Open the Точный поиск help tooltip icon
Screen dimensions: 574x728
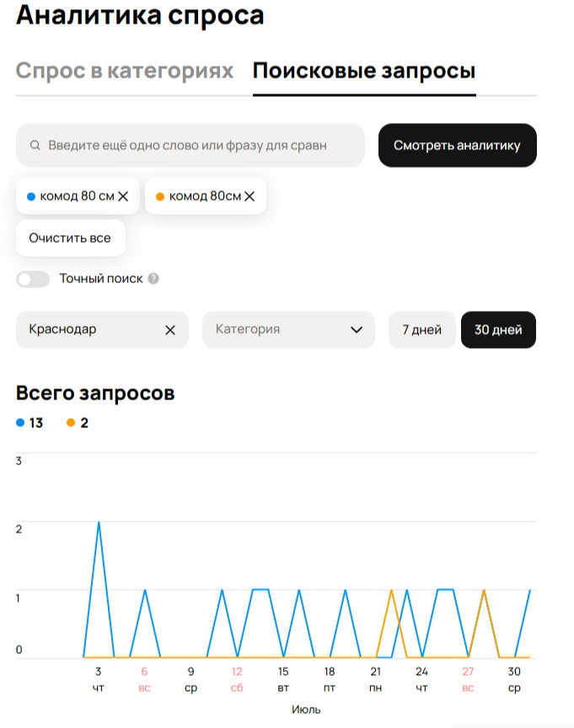[x=153, y=279]
